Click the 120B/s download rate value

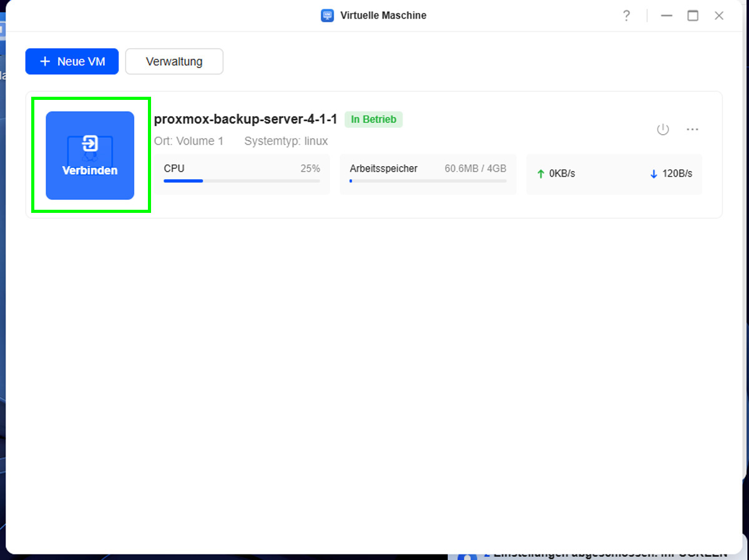point(677,174)
